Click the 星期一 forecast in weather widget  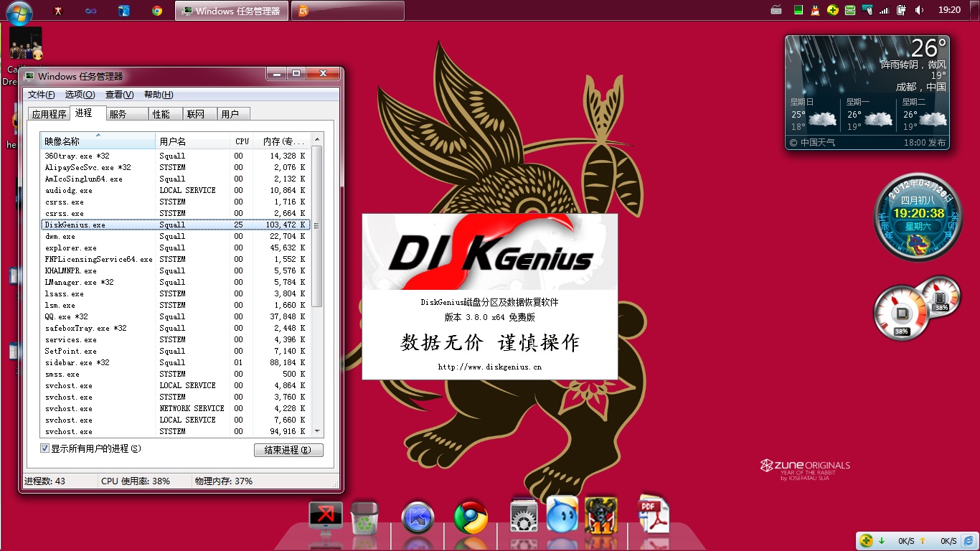[x=867, y=115]
